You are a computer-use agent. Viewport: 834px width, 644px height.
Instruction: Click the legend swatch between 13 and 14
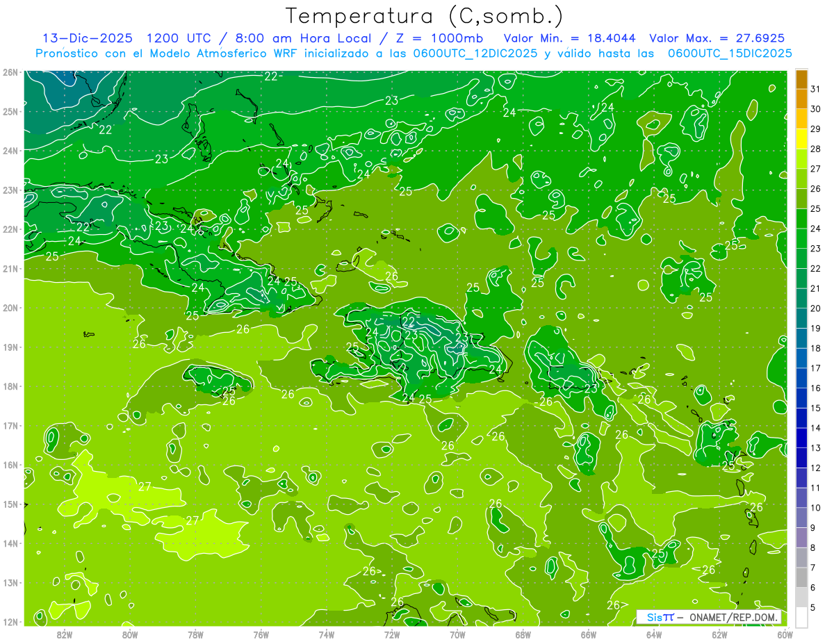pyautogui.click(x=801, y=438)
